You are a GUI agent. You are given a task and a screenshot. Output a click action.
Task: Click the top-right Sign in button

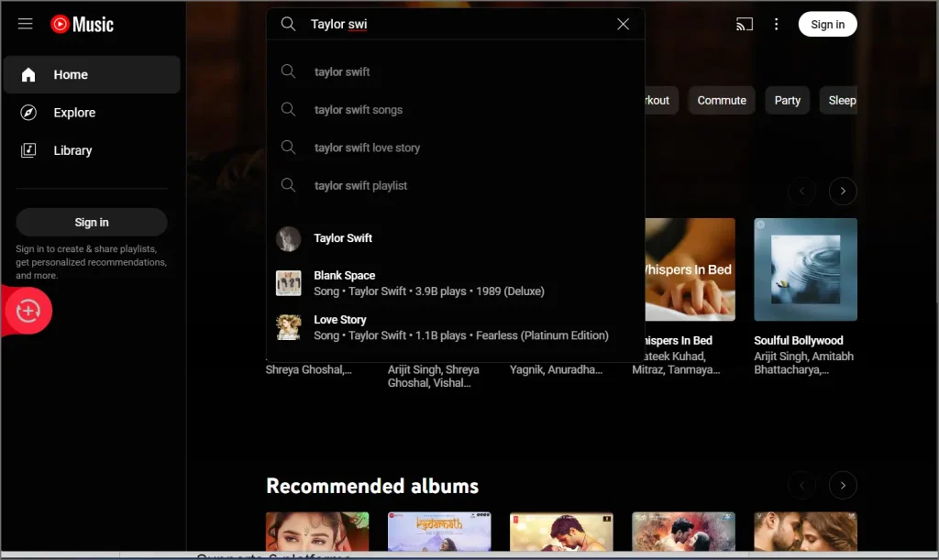coord(827,24)
